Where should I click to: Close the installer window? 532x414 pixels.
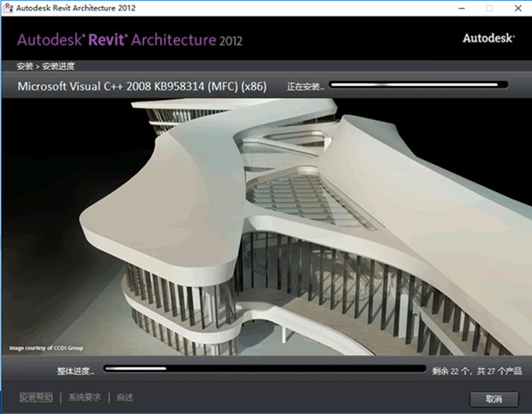click(518, 8)
